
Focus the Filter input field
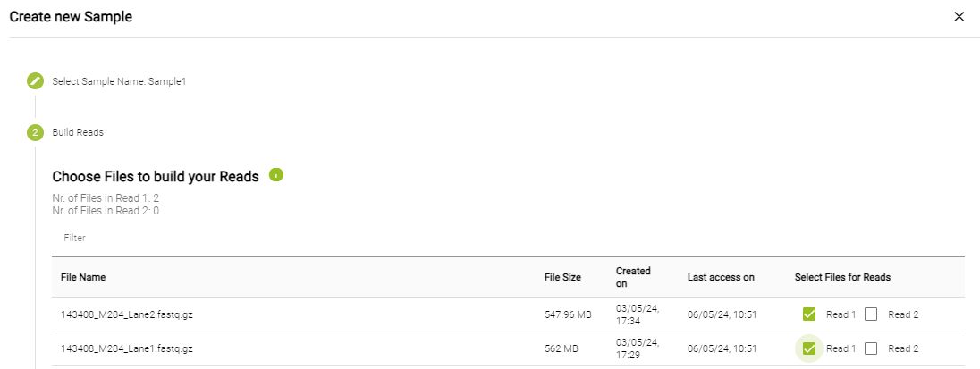click(x=268, y=239)
